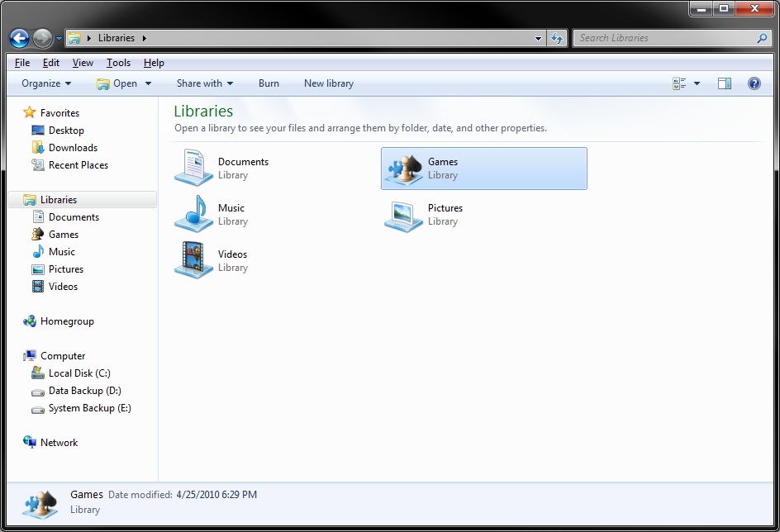
Task: Open the Organize dropdown
Action: coord(46,83)
